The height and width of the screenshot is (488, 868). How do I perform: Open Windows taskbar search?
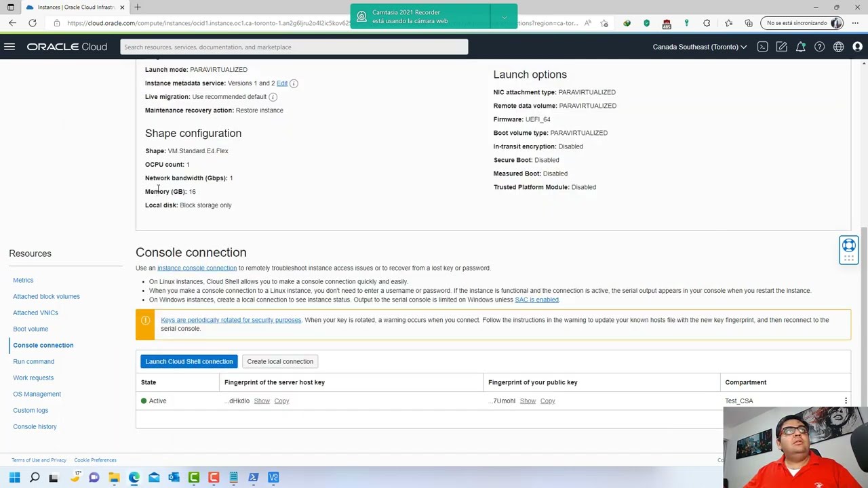[35, 478]
